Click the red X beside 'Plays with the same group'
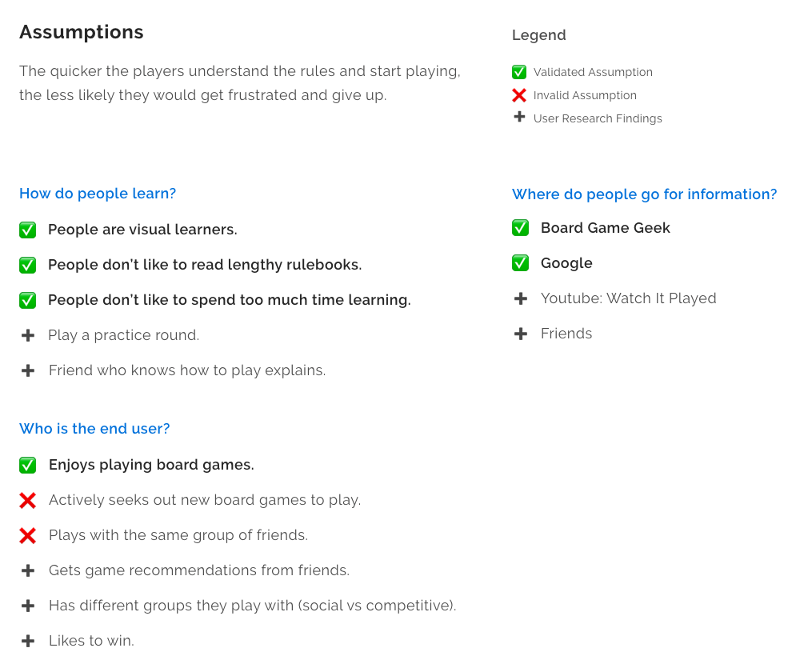The width and height of the screenshot is (796, 672). [27, 535]
